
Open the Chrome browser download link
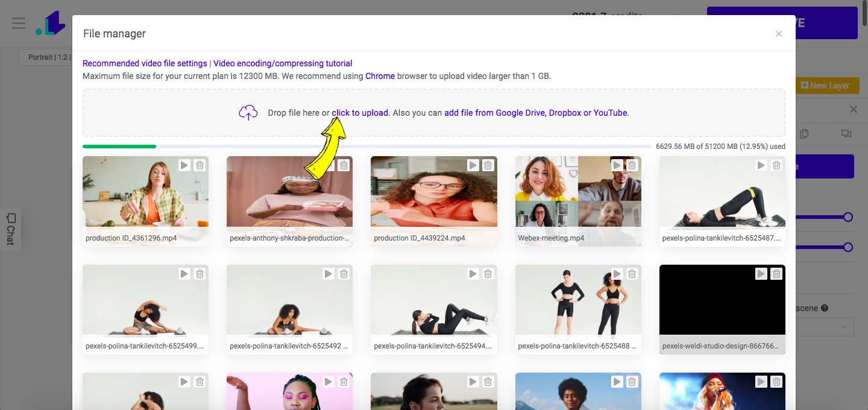pyautogui.click(x=380, y=75)
